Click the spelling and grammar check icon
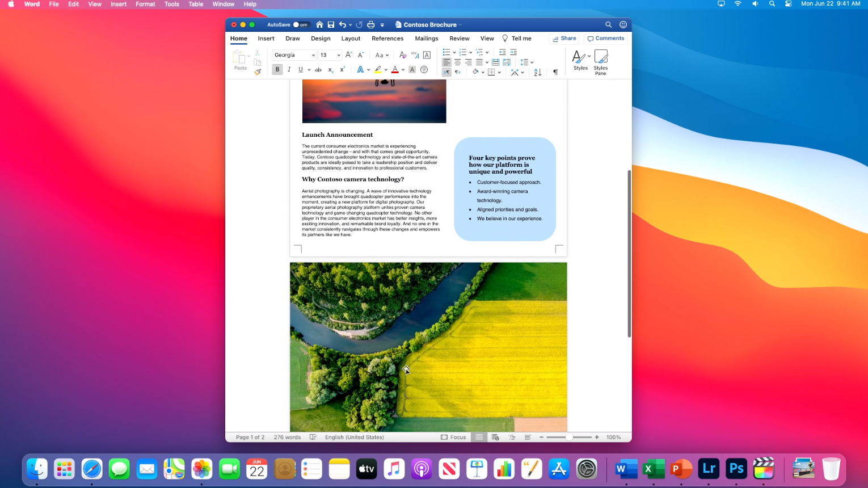 coord(313,437)
